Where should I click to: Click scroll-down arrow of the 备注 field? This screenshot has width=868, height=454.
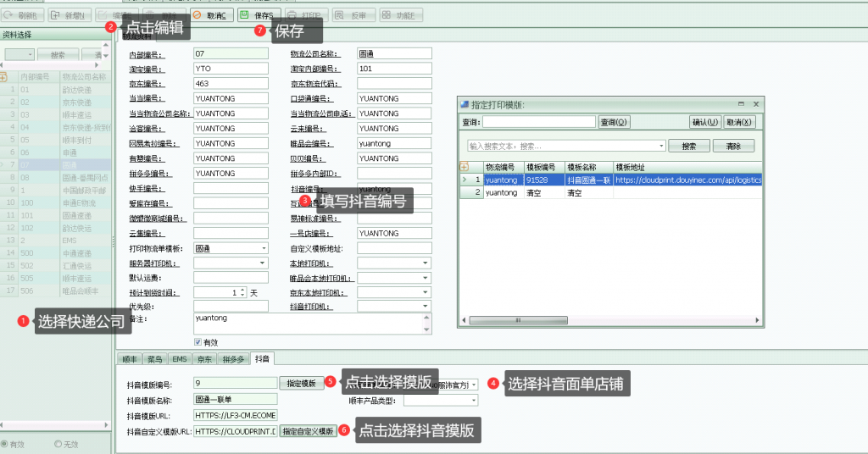click(x=426, y=329)
